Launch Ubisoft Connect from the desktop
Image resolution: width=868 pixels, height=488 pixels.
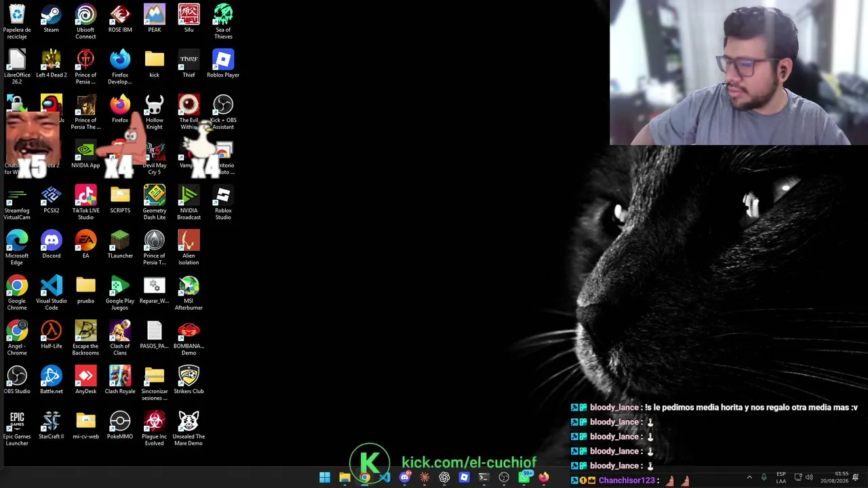85,22
